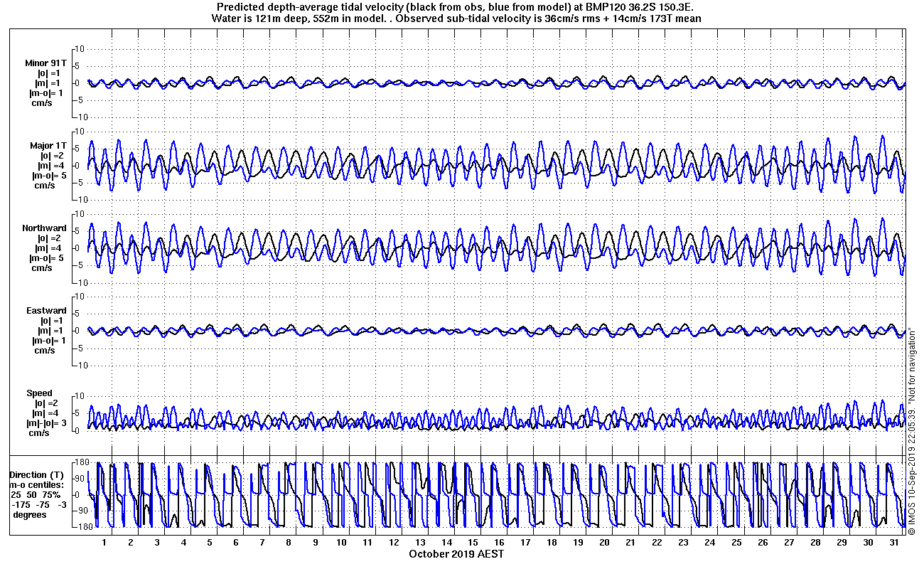924x569 pixels.
Task: Click day 29 on the date axis
Action: [841, 542]
